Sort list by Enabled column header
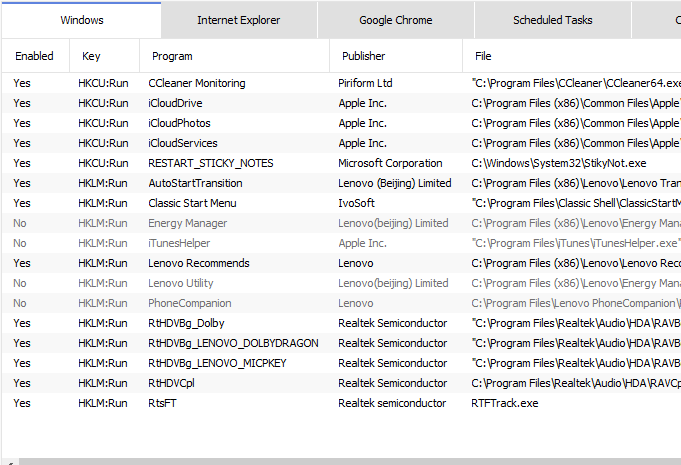 click(x=34, y=56)
